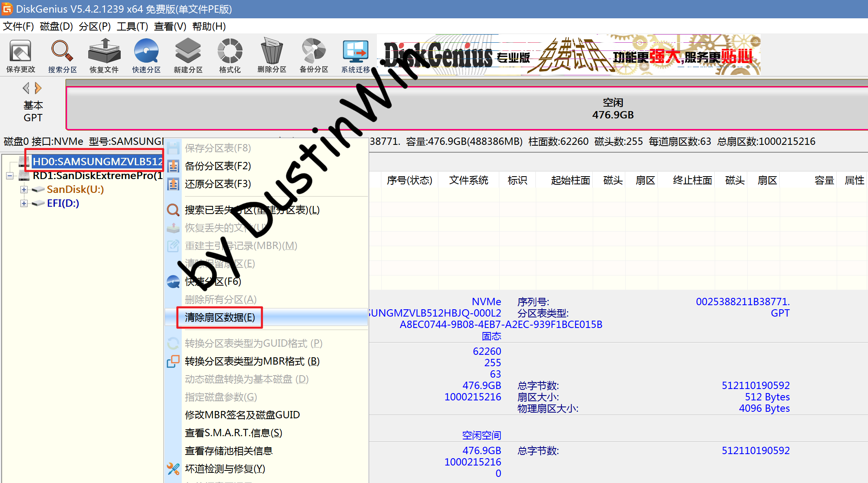Choose 快速分区(F6) in context menu
This screenshot has height=483, width=868.
[266, 282]
